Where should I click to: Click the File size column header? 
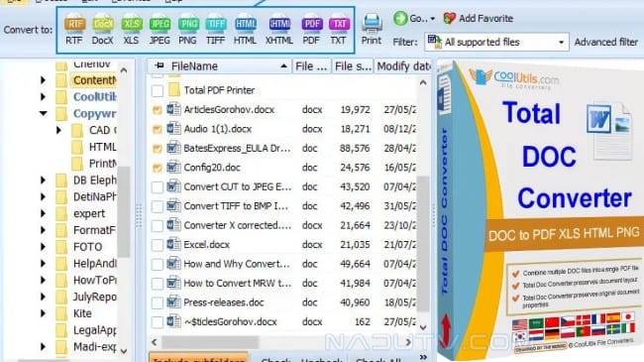353,66
